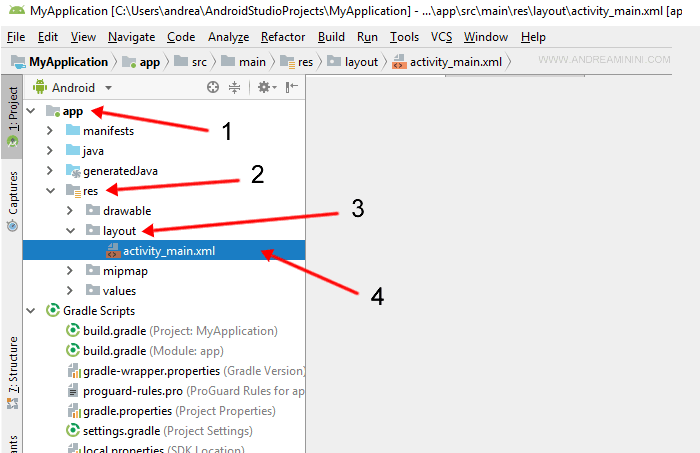Open the Refactor menu
Image resolution: width=700 pixels, height=453 pixels.
(x=283, y=37)
